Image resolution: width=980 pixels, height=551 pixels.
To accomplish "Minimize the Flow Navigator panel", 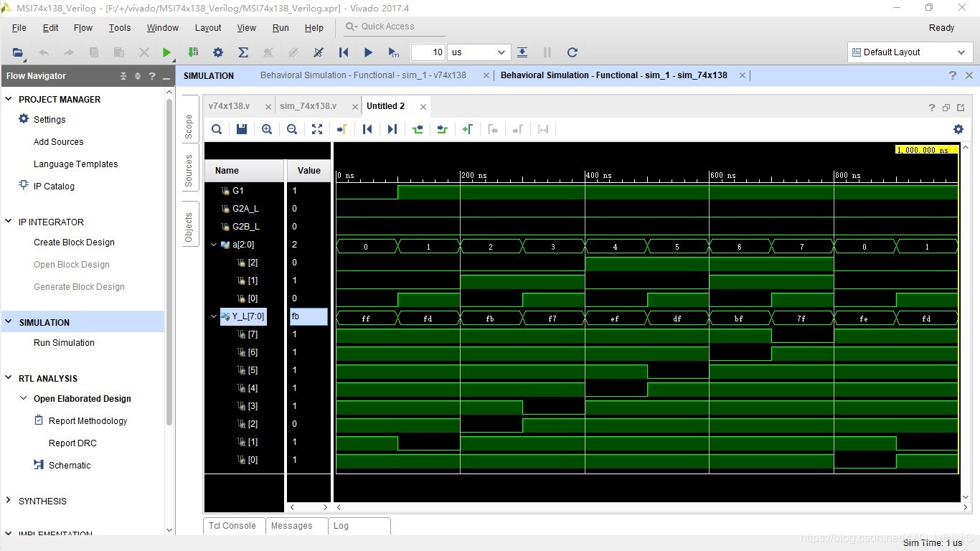I will point(166,77).
